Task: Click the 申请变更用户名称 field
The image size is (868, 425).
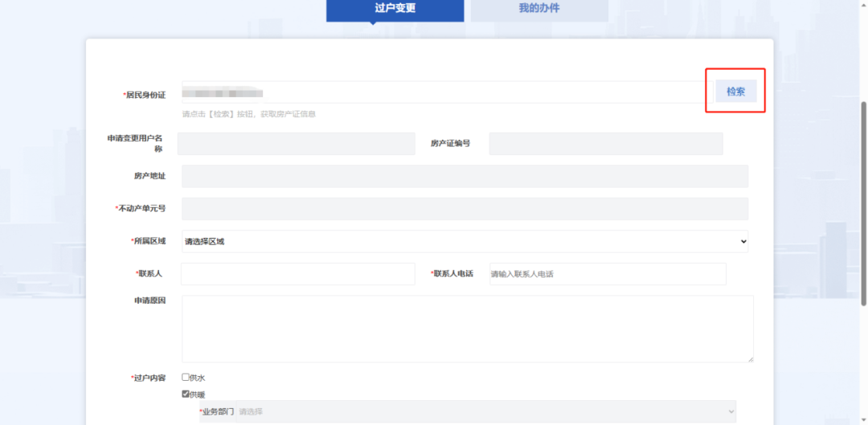Action: [296, 144]
